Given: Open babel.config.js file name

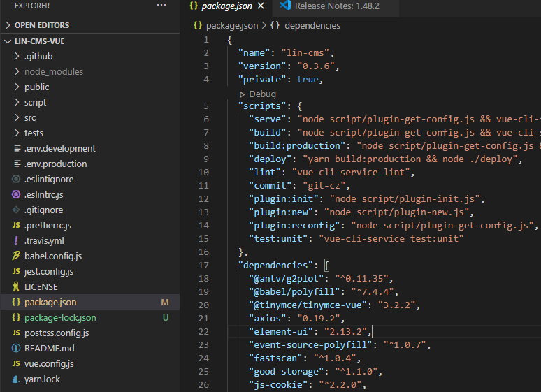Looking at the screenshot, I should [53, 256].
